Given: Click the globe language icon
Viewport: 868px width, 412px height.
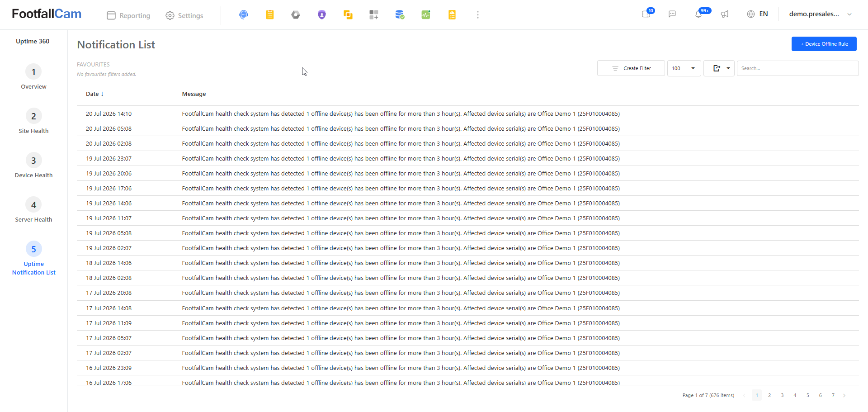Looking at the screenshot, I should 751,14.
